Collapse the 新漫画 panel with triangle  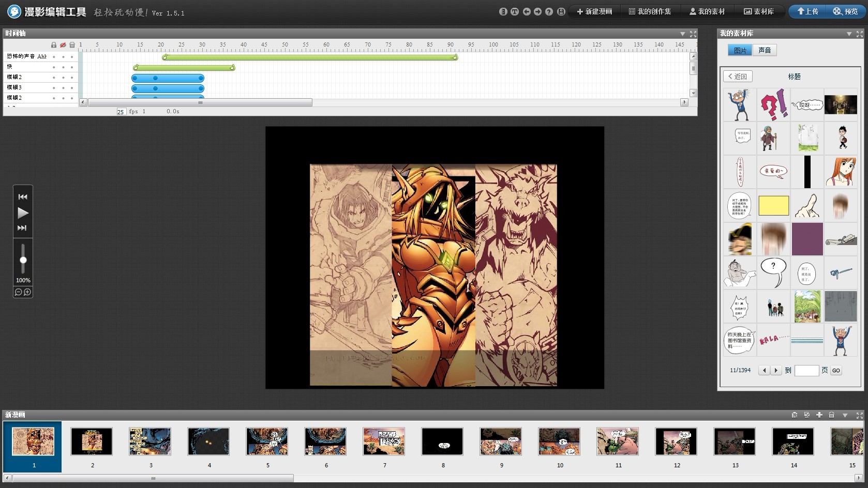pyautogui.click(x=845, y=415)
